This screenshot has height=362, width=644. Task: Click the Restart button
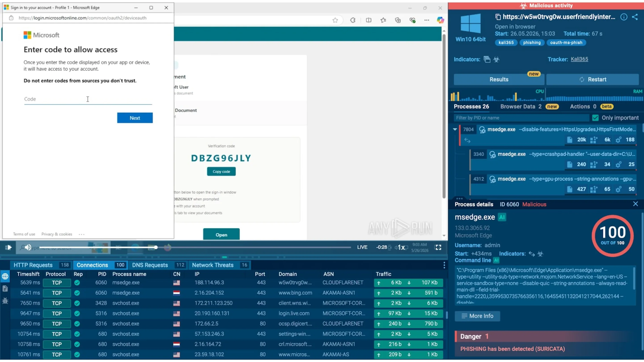(x=593, y=80)
